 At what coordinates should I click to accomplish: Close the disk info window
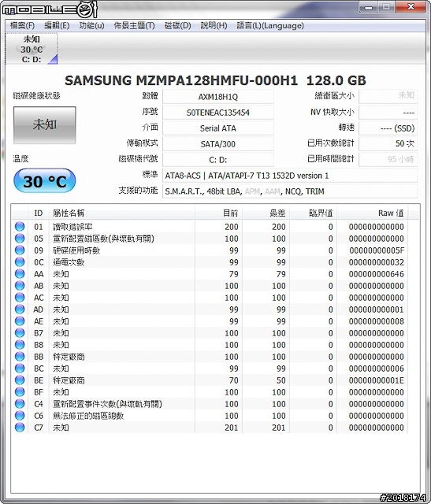411,7
